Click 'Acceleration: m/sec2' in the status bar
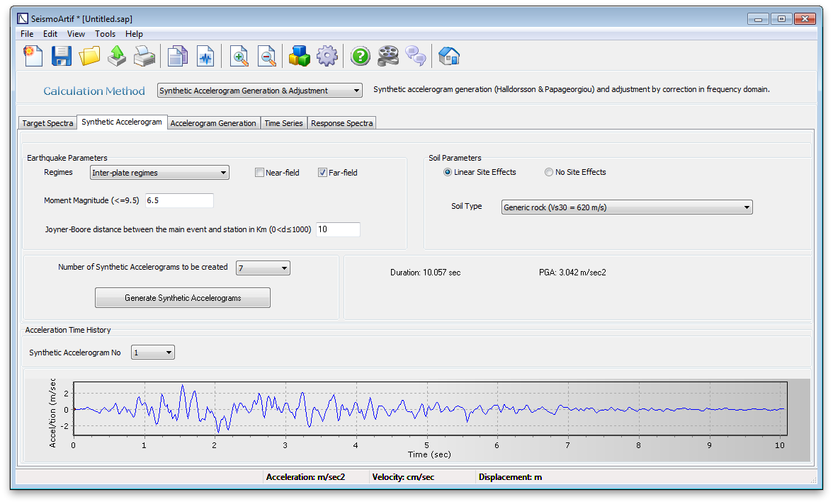This screenshot has width=833, height=504. [305, 477]
